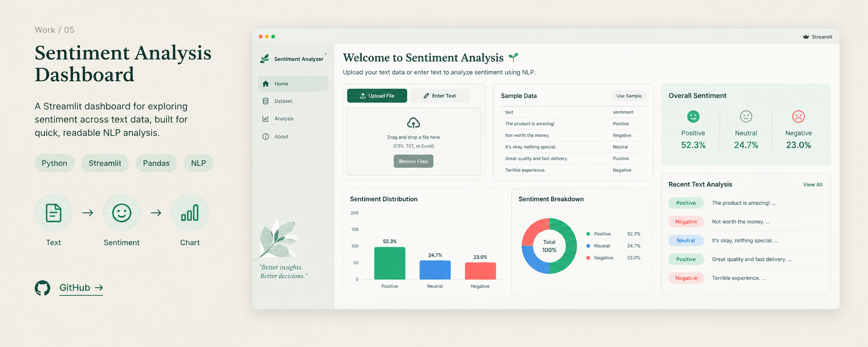Image resolution: width=868 pixels, height=347 pixels.
Task: Click the green Positive legend dot
Action: (588, 234)
